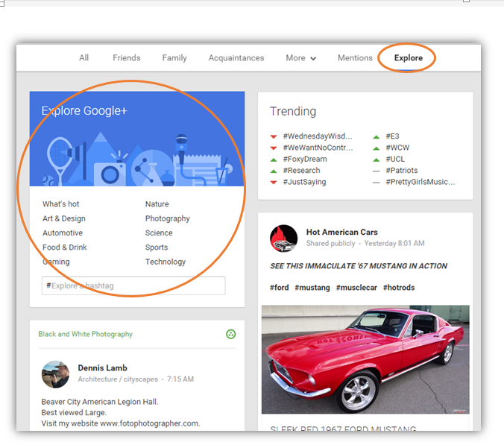Open the Sports category
Image resolution: width=504 pixels, height=445 pixels.
tap(157, 247)
